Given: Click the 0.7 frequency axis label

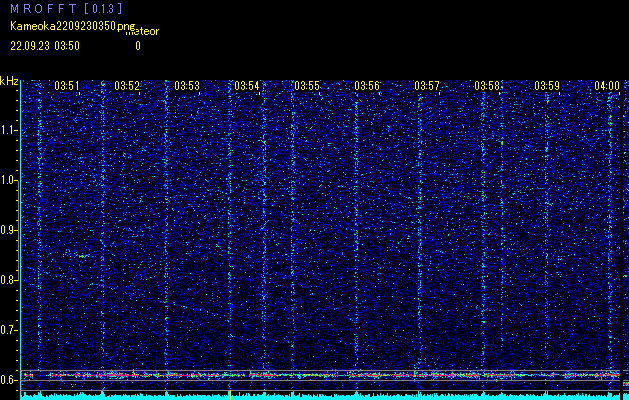Looking at the screenshot, I should 9,330.
